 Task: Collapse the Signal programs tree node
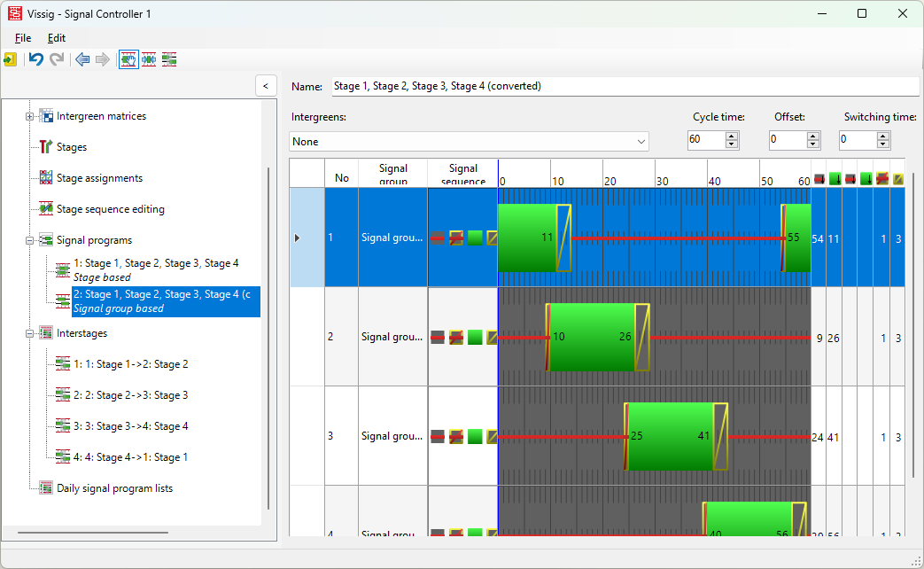(x=30, y=240)
